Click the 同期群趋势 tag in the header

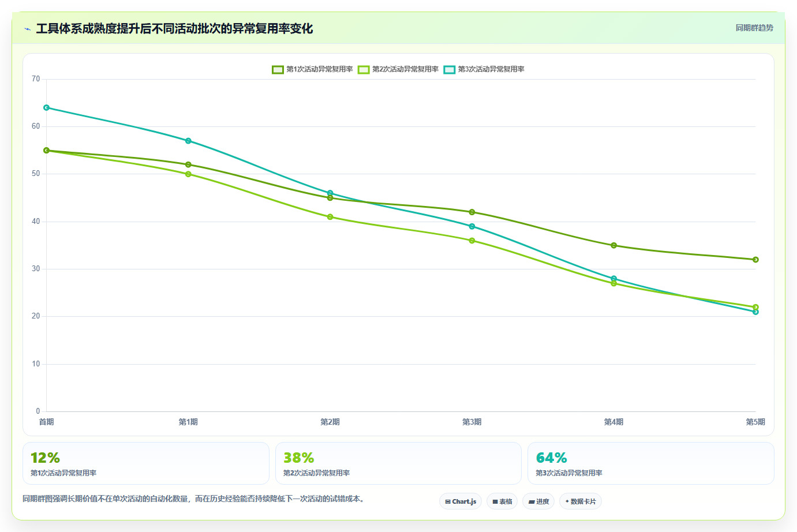pos(754,28)
